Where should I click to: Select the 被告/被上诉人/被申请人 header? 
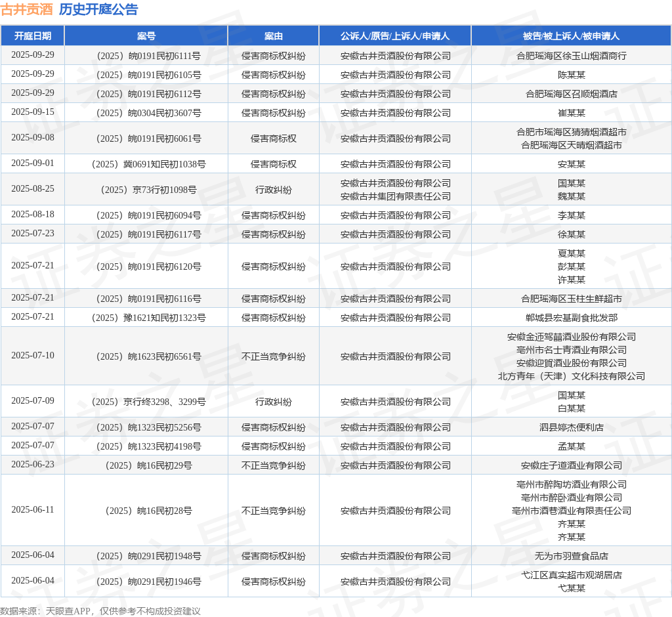572,36
